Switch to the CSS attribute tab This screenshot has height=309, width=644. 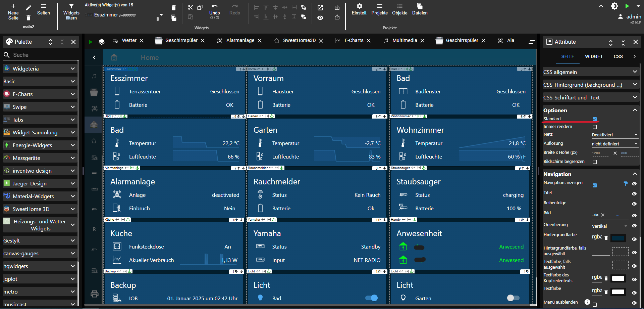[x=618, y=56]
